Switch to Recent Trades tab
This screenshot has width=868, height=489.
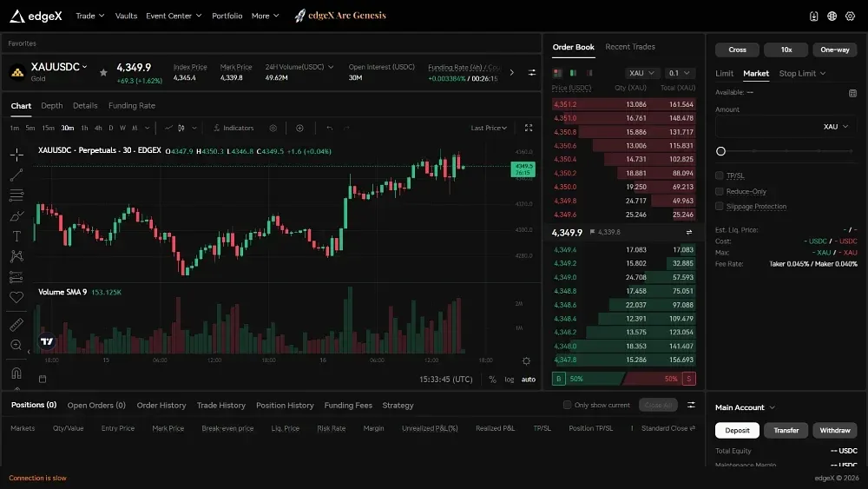tap(630, 47)
